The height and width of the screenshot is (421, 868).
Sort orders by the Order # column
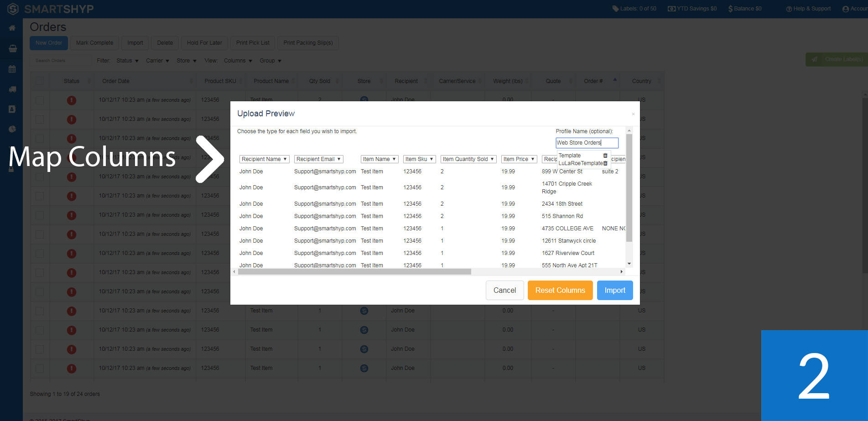(593, 81)
